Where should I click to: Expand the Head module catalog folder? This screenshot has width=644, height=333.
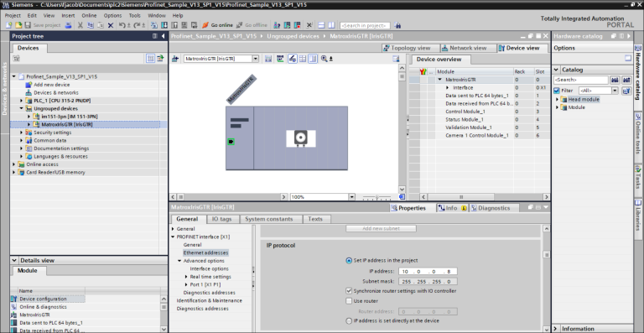click(558, 99)
